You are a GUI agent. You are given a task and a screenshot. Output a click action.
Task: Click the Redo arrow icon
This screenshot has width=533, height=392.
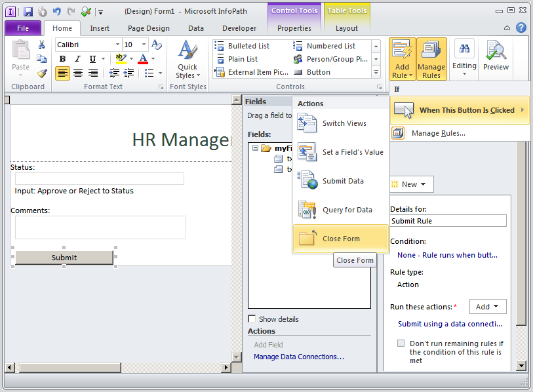(x=71, y=12)
